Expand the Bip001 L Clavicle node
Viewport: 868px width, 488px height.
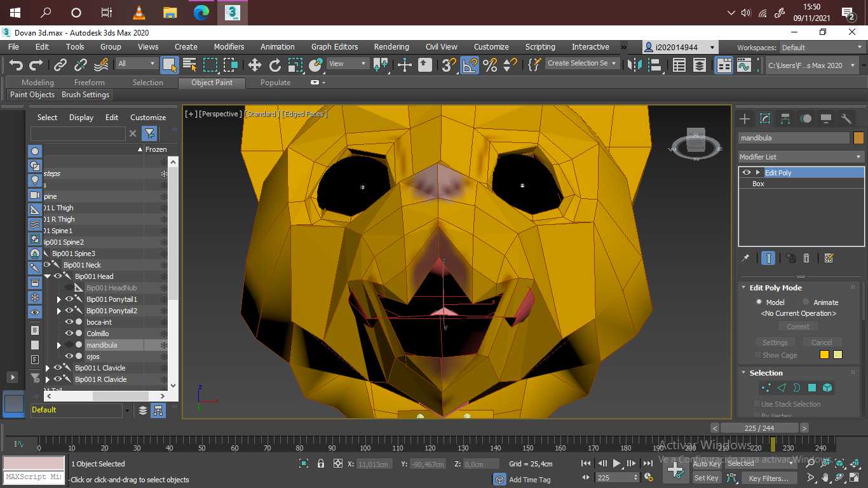coord(48,368)
